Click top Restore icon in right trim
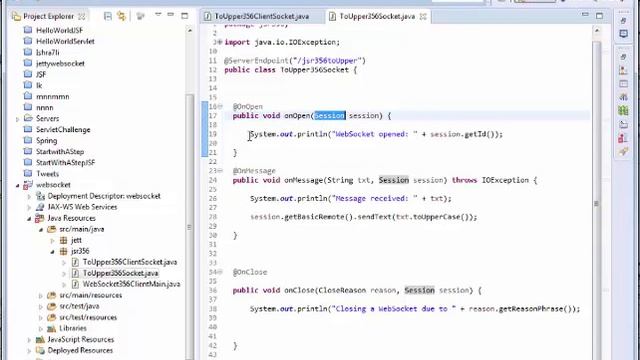Viewport: 640px width, 360px height. tap(623, 20)
